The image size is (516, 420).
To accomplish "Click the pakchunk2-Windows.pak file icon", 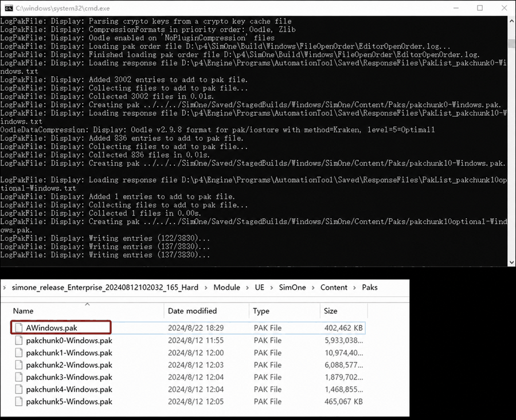I will 19,365.
